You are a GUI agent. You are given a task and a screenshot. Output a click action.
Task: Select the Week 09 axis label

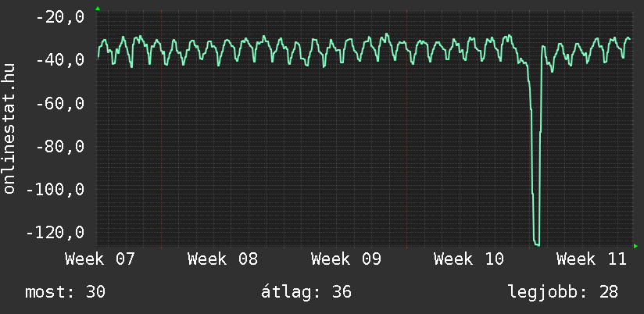tap(346, 259)
